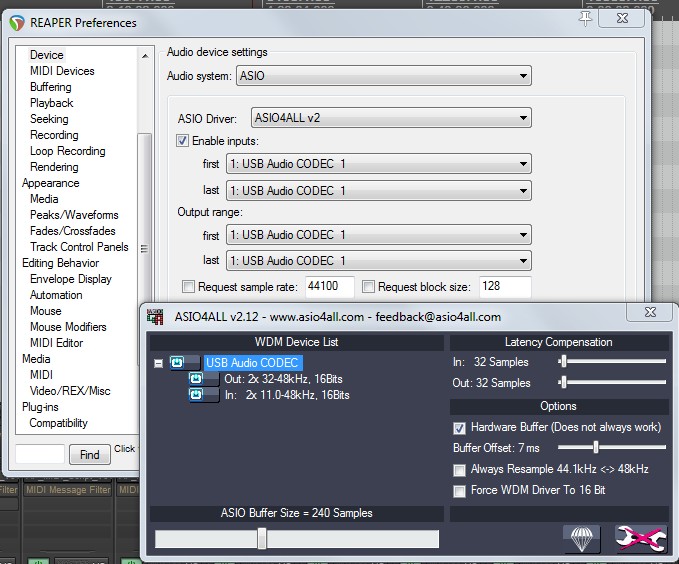679x564 pixels.
Task: Pin the REAPER Preferences window
Action: tap(585, 19)
